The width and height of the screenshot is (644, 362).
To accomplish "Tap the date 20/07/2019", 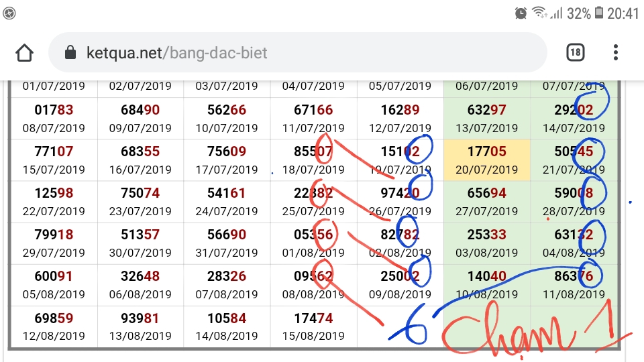I will 487,170.
